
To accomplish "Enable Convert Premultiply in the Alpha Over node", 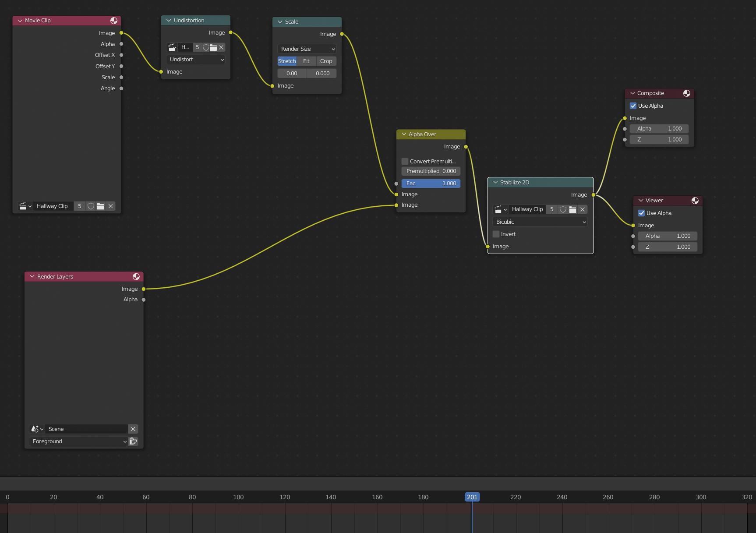I will pos(404,161).
